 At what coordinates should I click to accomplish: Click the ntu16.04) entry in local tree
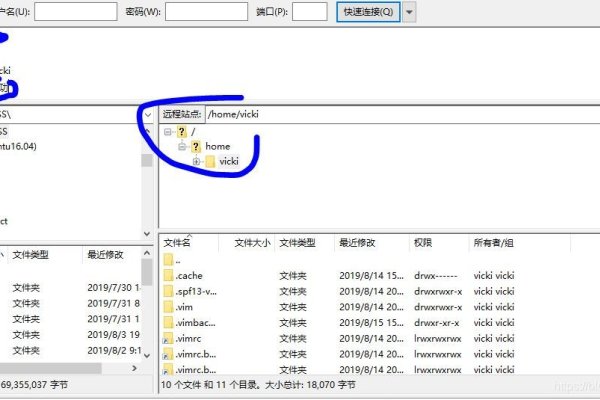[18, 146]
